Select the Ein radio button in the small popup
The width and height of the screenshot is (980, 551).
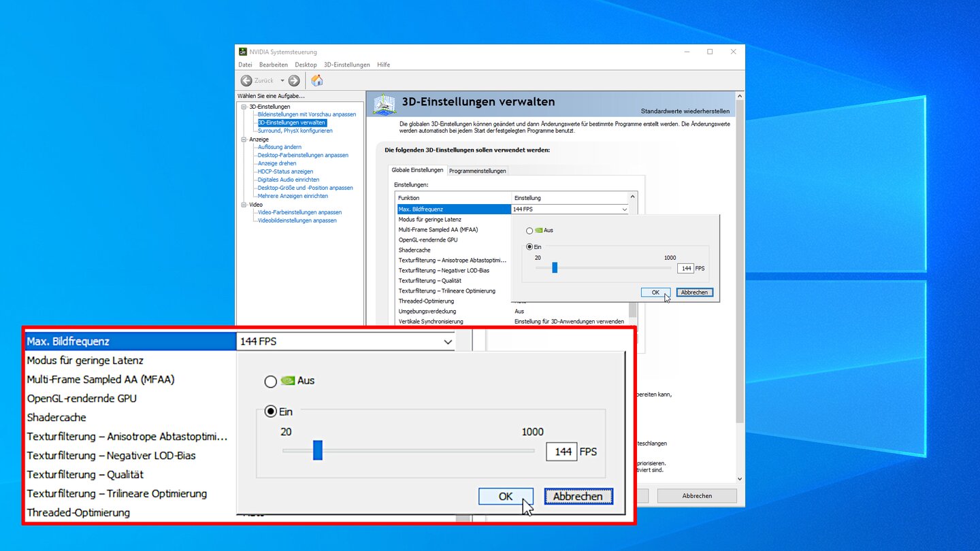[529, 247]
